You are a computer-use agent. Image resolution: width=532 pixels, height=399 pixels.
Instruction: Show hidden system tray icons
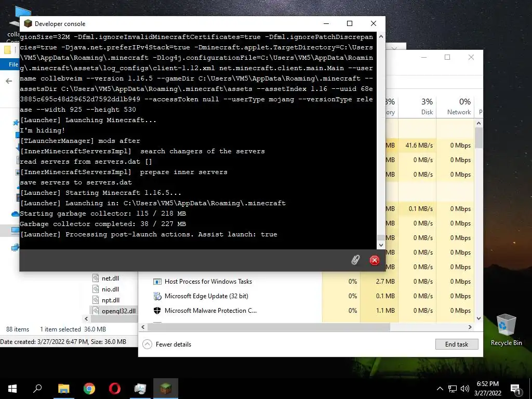click(440, 389)
